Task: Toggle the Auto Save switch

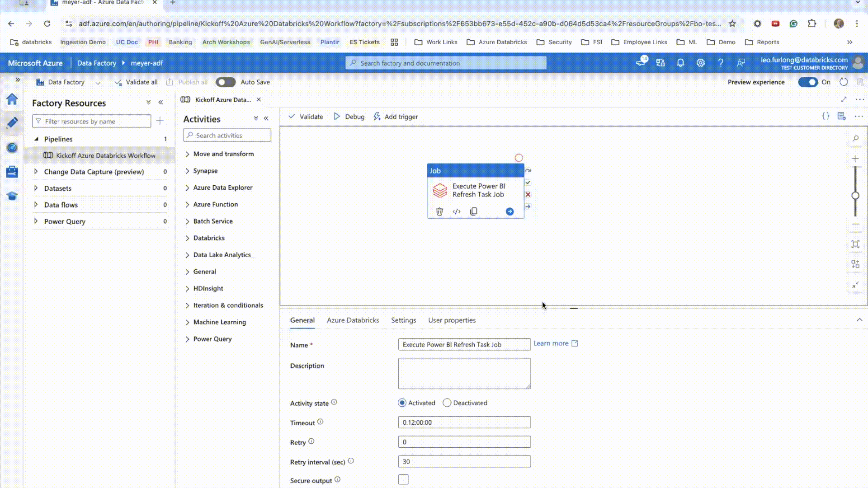Action: point(225,82)
